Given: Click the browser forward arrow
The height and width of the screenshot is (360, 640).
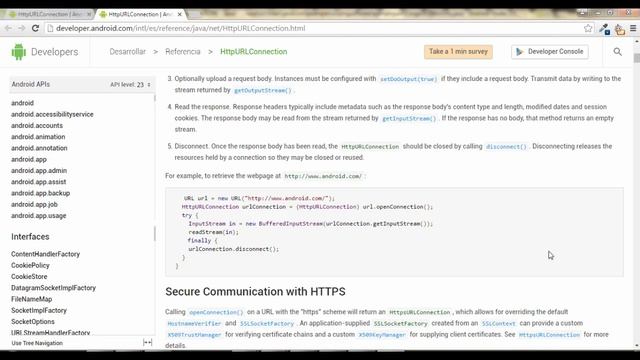Looking at the screenshot, I should 22,28.
